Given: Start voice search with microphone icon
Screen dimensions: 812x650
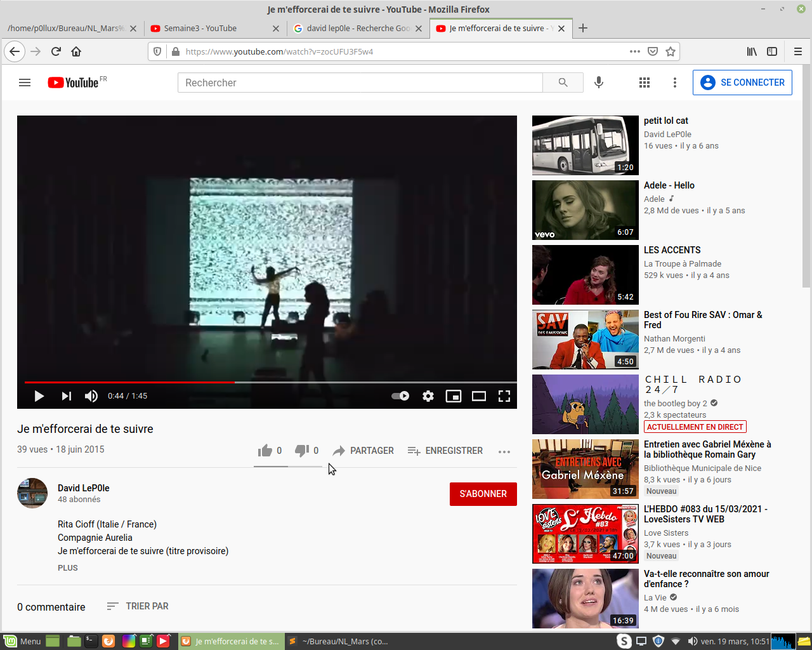Looking at the screenshot, I should tap(598, 83).
